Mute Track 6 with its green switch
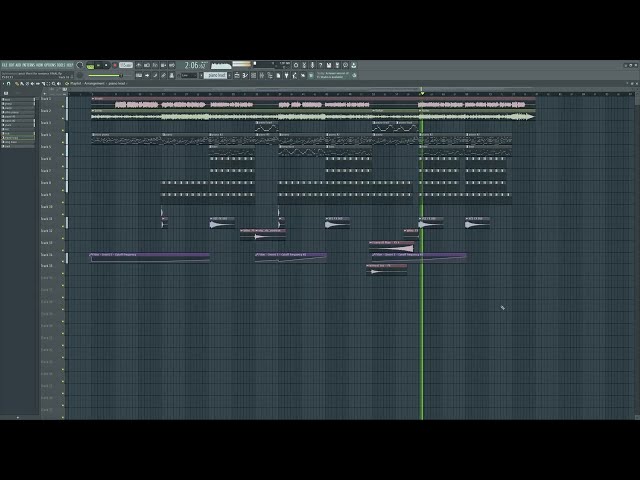Image resolution: width=640 pixels, height=480 pixels. tap(63, 167)
